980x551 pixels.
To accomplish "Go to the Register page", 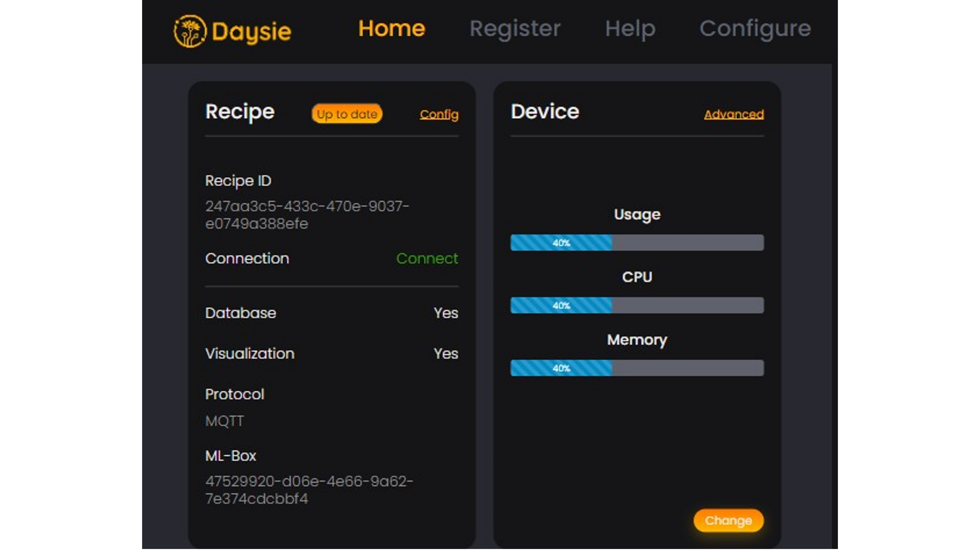I will [515, 29].
